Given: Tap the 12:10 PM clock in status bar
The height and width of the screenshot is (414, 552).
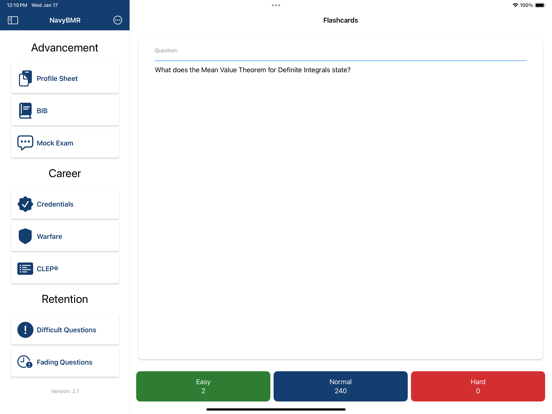Looking at the screenshot, I should point(17,5).
